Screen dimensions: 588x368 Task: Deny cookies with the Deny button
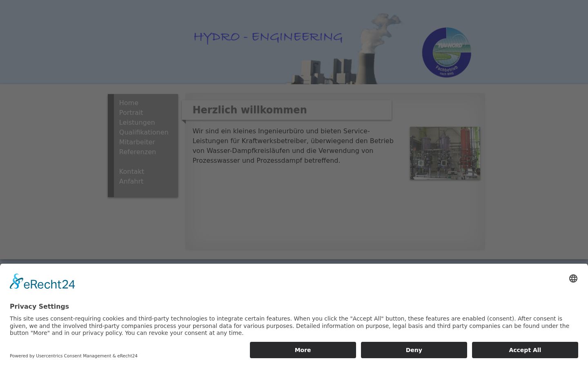click(x=414, y=350)
